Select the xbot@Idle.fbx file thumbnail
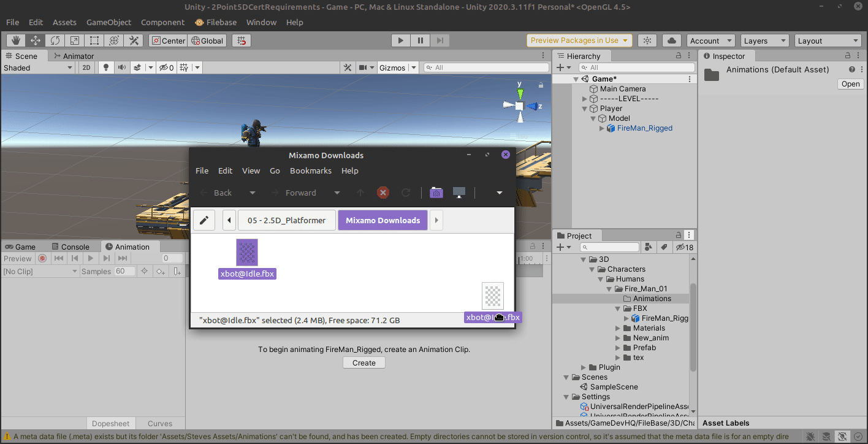868x444 pixels. [x=247, y=252]
